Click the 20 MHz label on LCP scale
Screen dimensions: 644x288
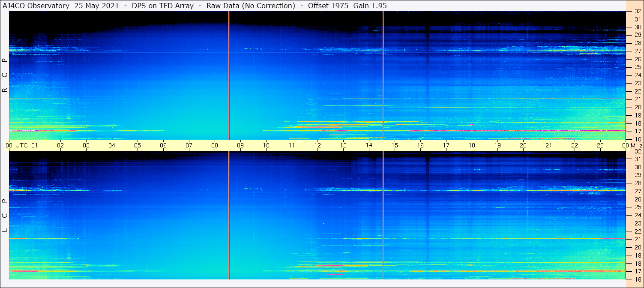[637, 247]
